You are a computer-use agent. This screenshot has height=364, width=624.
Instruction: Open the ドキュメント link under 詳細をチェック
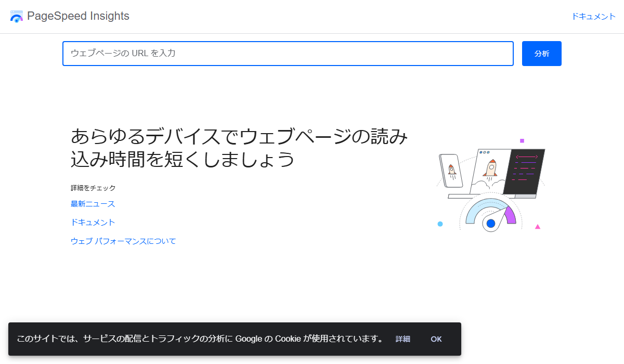93,222
